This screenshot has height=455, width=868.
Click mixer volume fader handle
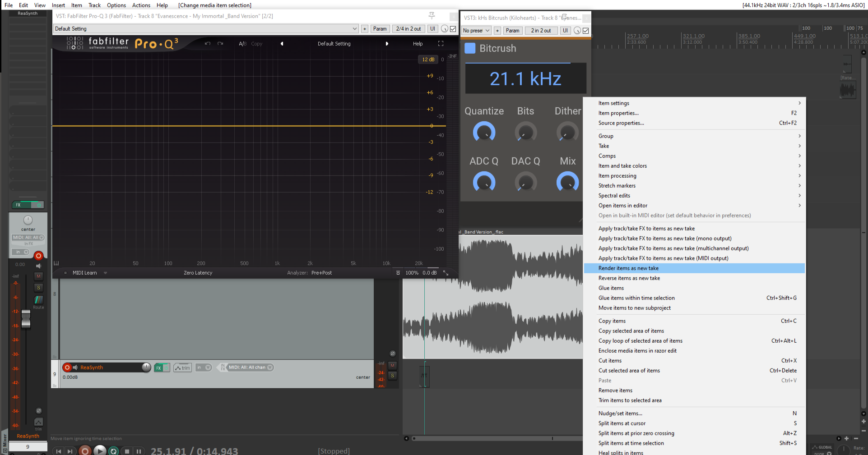coord(26,319)
